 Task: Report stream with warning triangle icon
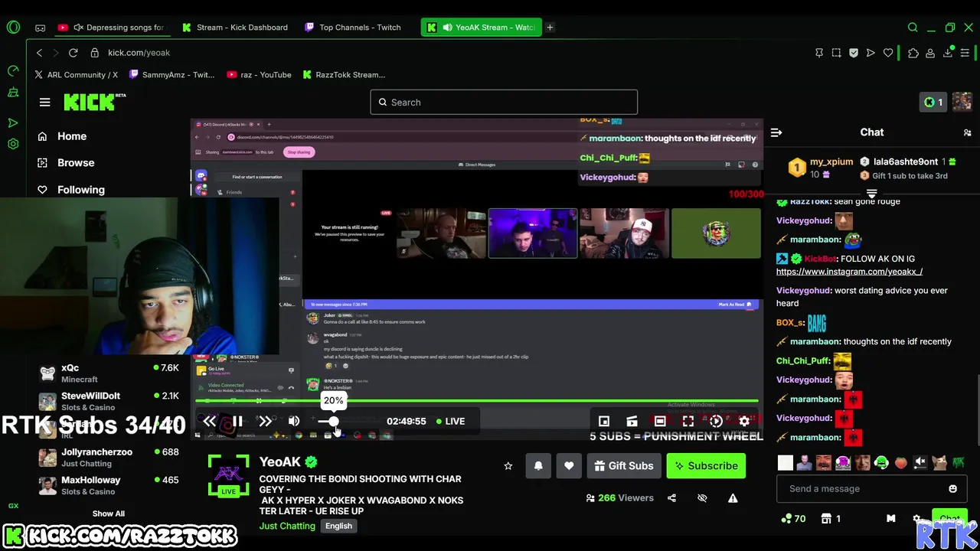[733, 498]
